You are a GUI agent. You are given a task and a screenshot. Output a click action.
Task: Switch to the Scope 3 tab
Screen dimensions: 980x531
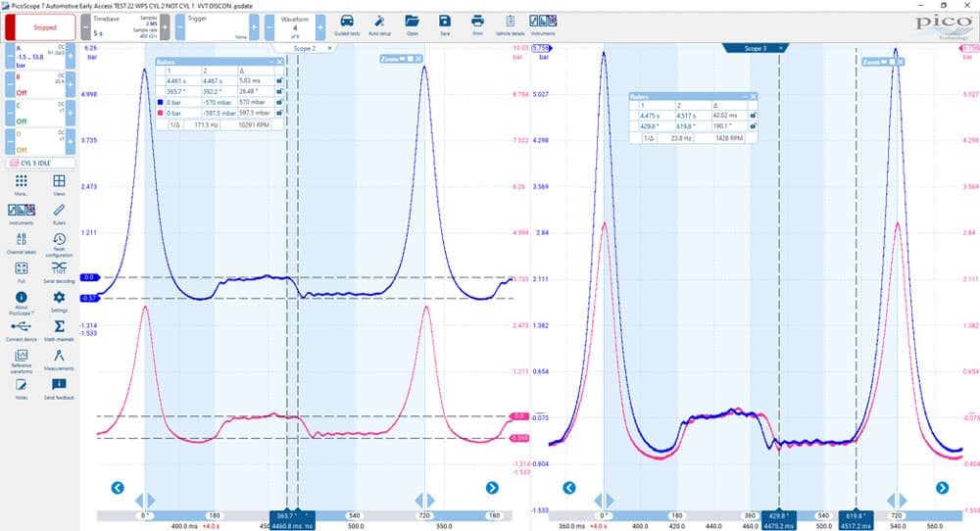click(755, 48)
